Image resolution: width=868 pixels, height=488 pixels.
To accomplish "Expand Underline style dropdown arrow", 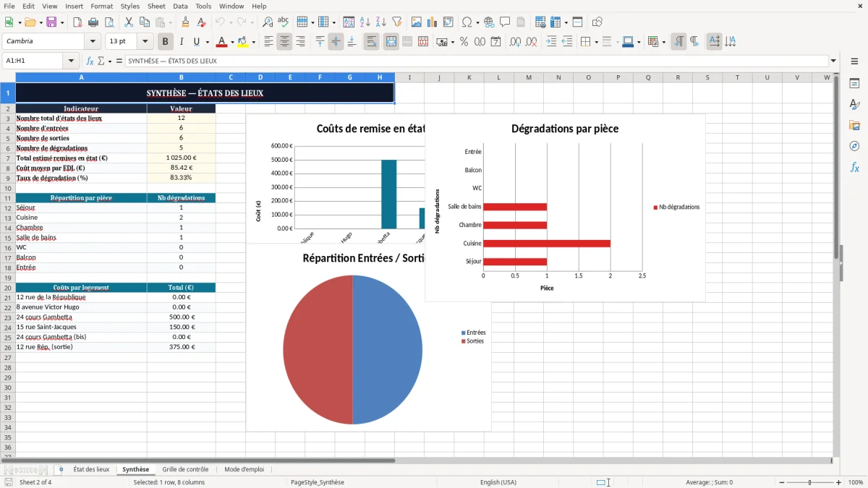I will (x=207, y=42).
